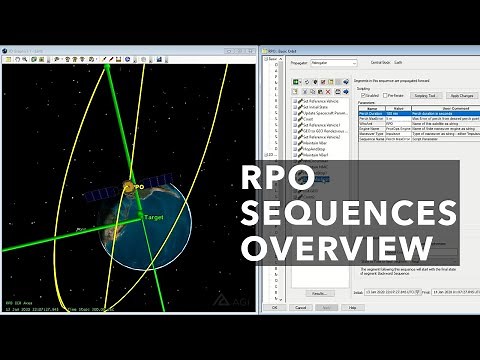480x360 pixels.
Task: Click the red checkmark icon in MCS toolbar
Action: tap(323, 82)
